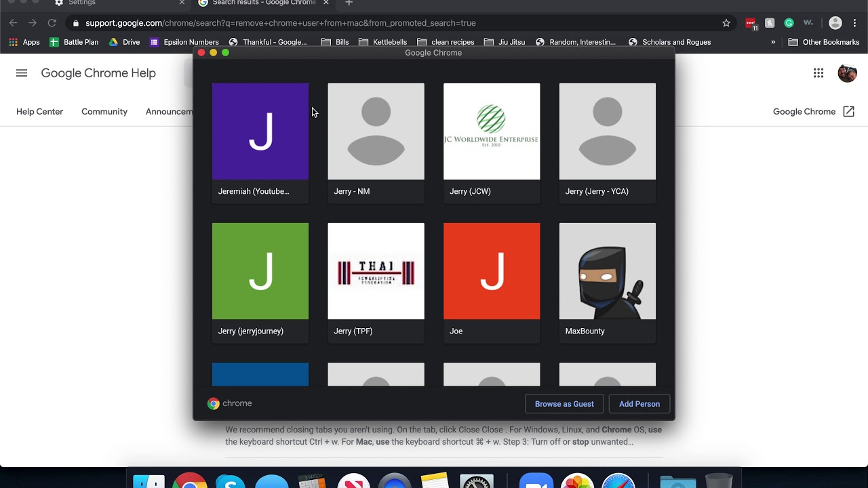
Task: Switch to the Community tab
Action: click(x=104, y=112)
